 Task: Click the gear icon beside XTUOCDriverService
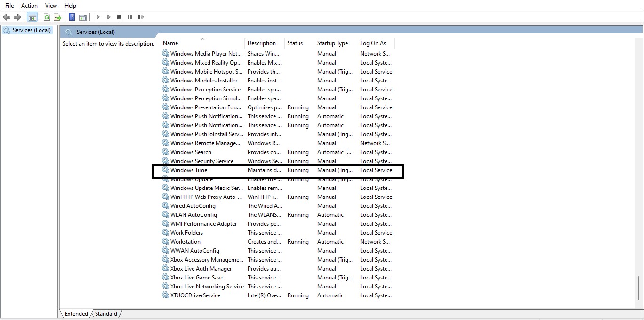[166, 295]
